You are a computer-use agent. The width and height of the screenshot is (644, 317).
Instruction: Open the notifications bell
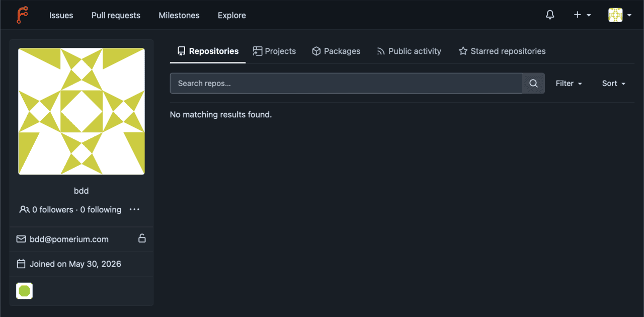tap(550, 15)
